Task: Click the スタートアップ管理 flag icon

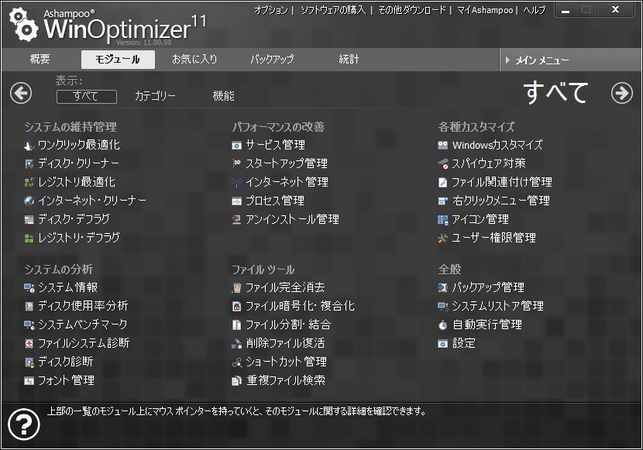Action: pos(237,164)
